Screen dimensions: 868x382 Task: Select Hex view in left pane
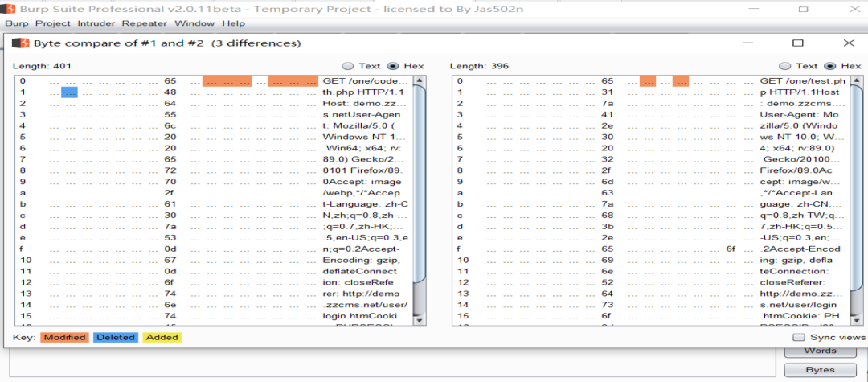pos(405,66)
